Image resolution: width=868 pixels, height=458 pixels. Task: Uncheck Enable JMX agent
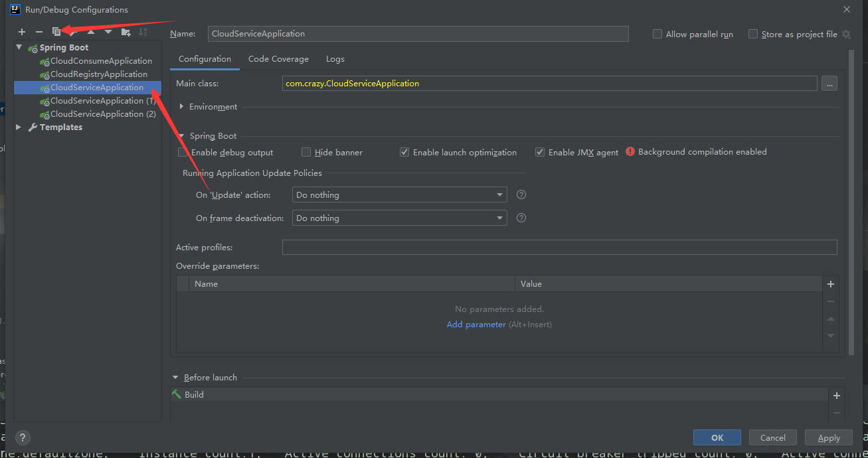(540, 152)
